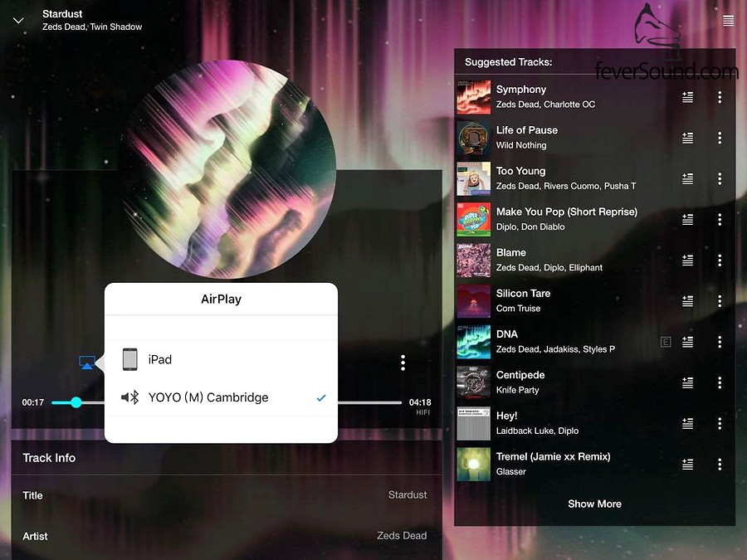
Task: Click the Centipede track title
Action: (x=520, y=375)
